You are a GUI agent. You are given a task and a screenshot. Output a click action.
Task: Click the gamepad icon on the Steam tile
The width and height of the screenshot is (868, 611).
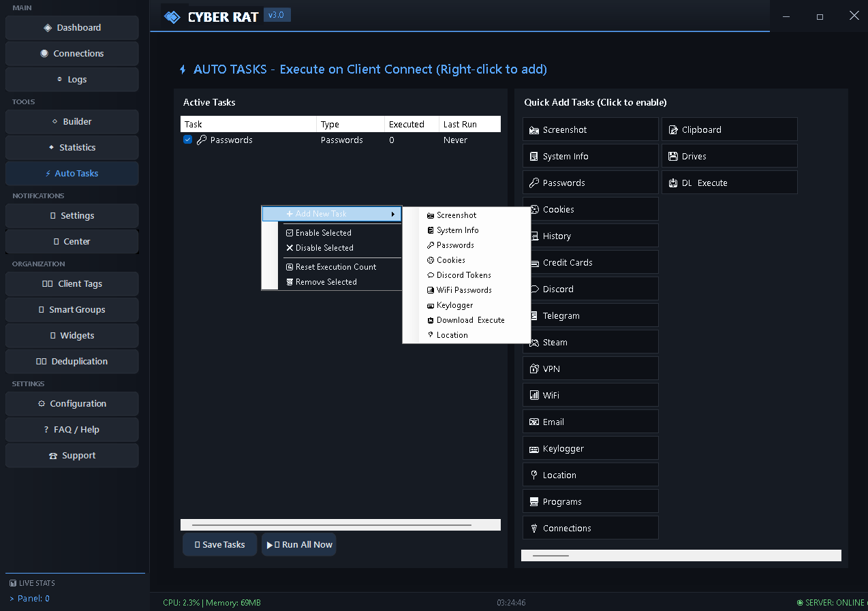(x=534, y=343)
